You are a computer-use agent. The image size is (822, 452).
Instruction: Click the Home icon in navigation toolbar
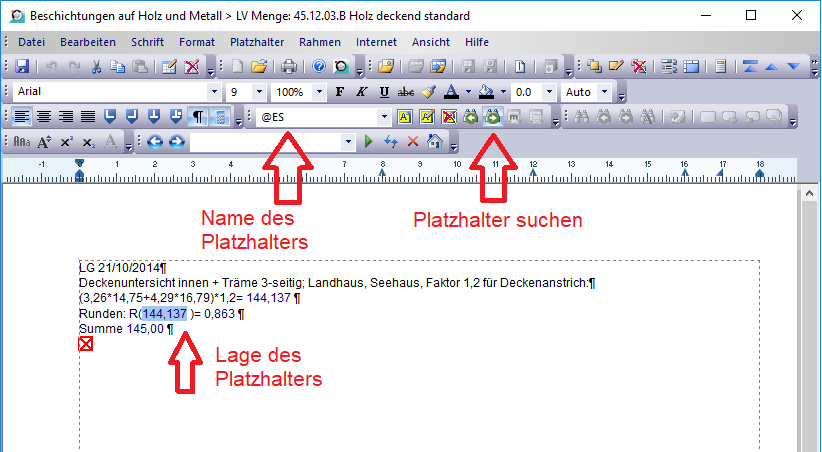pos(436,142)
